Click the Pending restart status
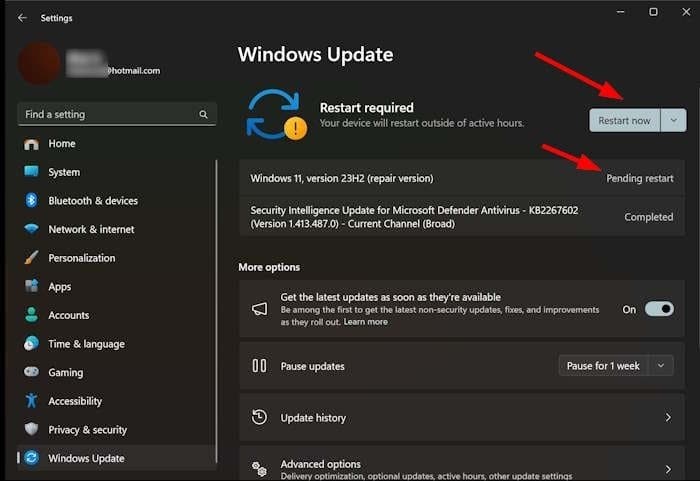Image resolution: width=700 pixels, height=481 pixels. tap(640, 178)
